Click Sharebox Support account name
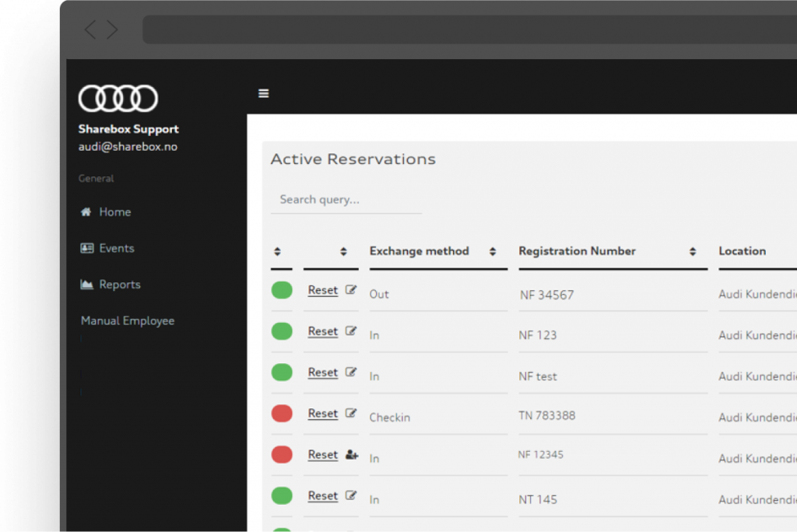 [x=128, y=129]
